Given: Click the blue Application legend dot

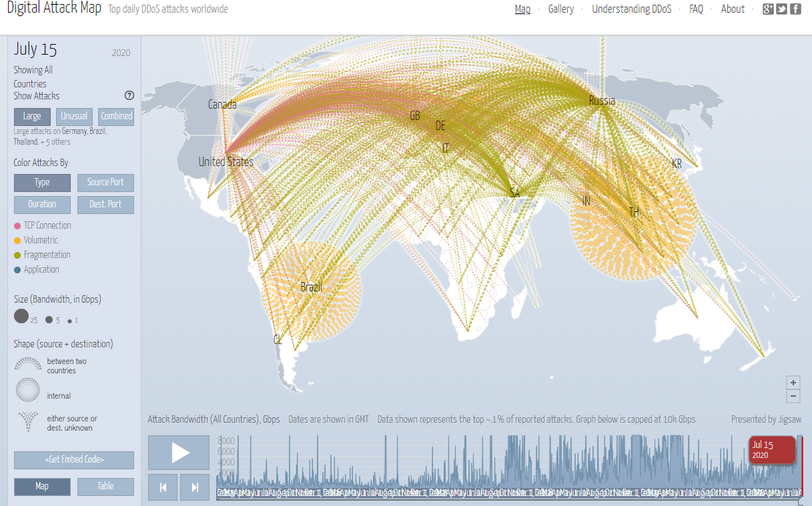Looking at the screenshot, I should click(x=17, y=270).
